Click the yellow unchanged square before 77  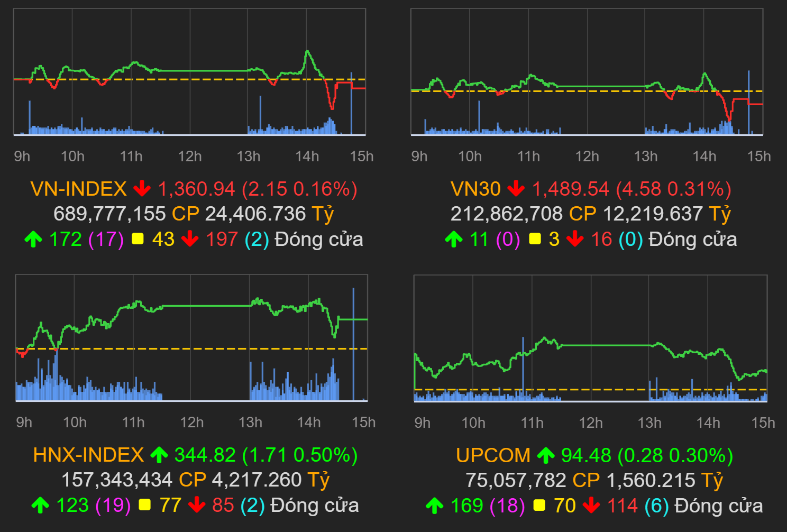(144, 505)
